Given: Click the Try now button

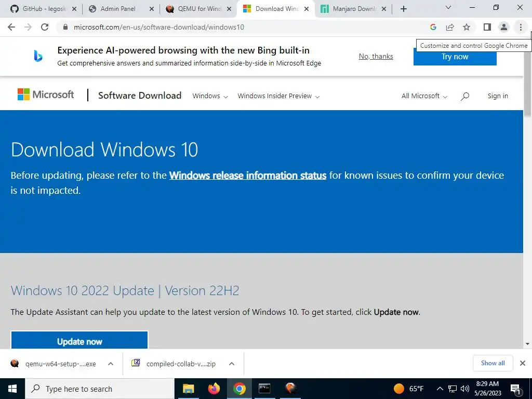Looking at the screenshot, I should click(x=455, y=56).
